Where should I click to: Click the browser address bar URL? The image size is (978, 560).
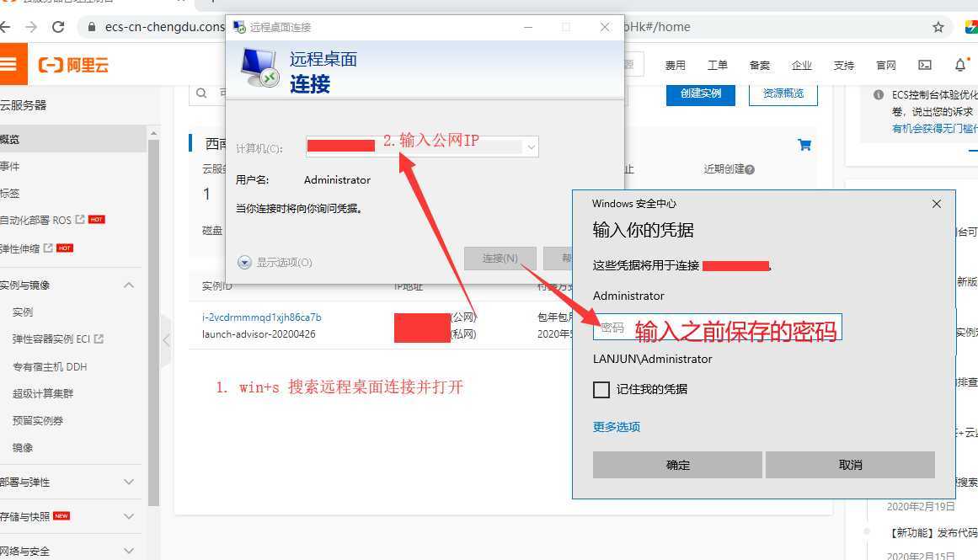pyautogui.click(x=164, y=27)
